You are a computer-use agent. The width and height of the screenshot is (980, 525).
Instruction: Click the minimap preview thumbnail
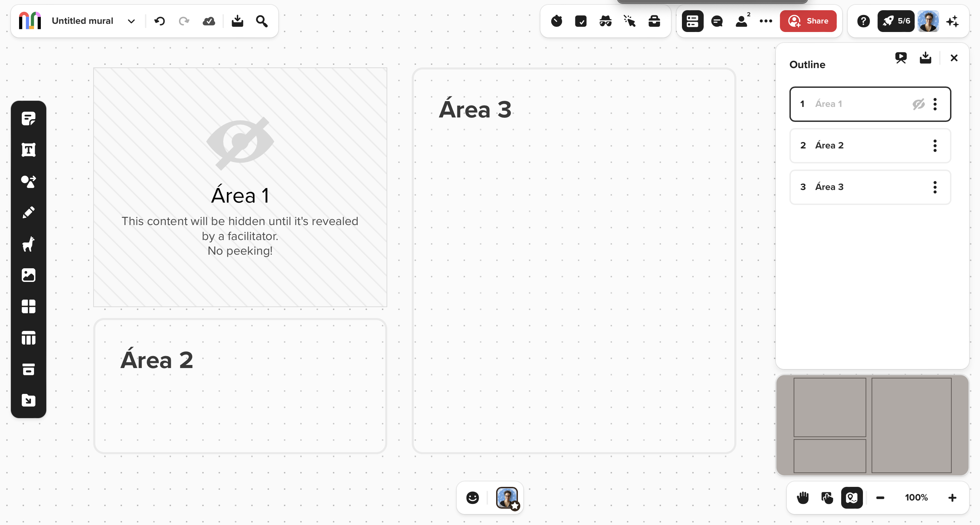(x=872, y=425)
